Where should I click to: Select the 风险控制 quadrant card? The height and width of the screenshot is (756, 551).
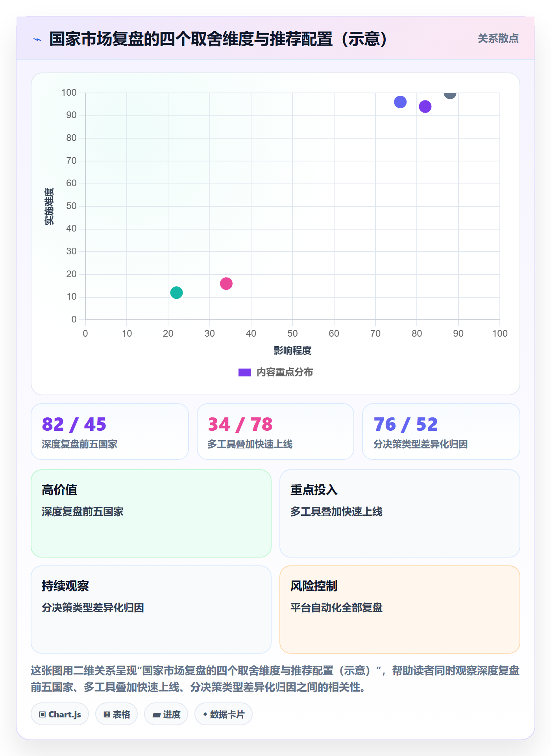[400, 610]
